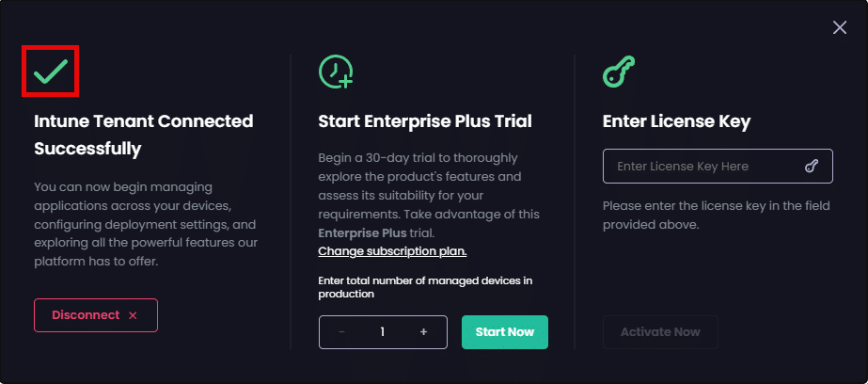Screen dimensions: 868x384
Task: Open the Change subscription plan link
Action: click(392, 251)
